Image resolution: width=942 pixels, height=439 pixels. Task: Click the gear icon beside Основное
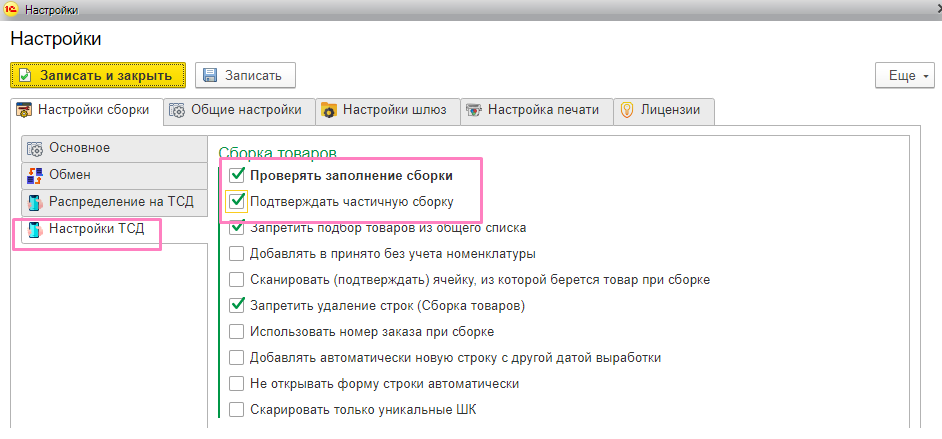tap(35, 148)
